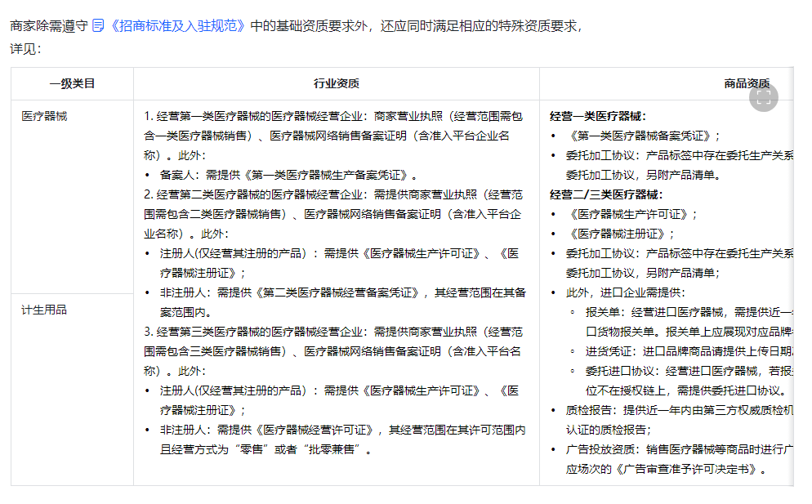Image resolution: width=812 pixels, height=504 pixels.
Task: Click the gray fullscreen expand icon on the table
Action: tap(763, 96)
